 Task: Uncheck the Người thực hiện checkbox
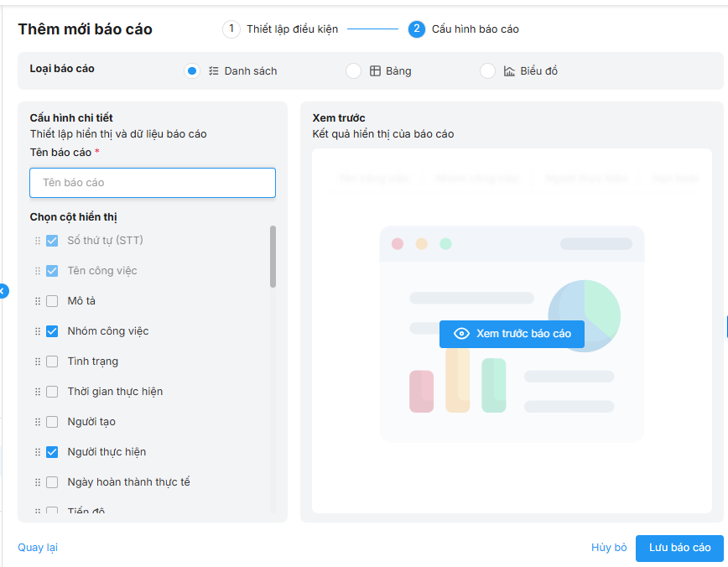pos(52,452)
